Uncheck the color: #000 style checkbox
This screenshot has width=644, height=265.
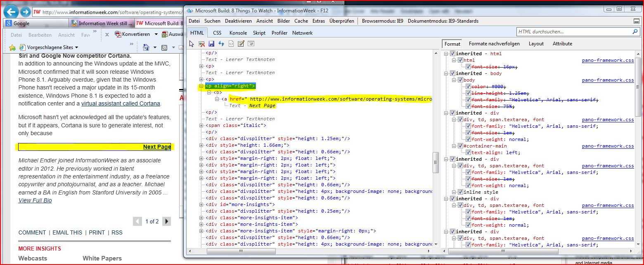pyautogui.click(x=468, y=87)
